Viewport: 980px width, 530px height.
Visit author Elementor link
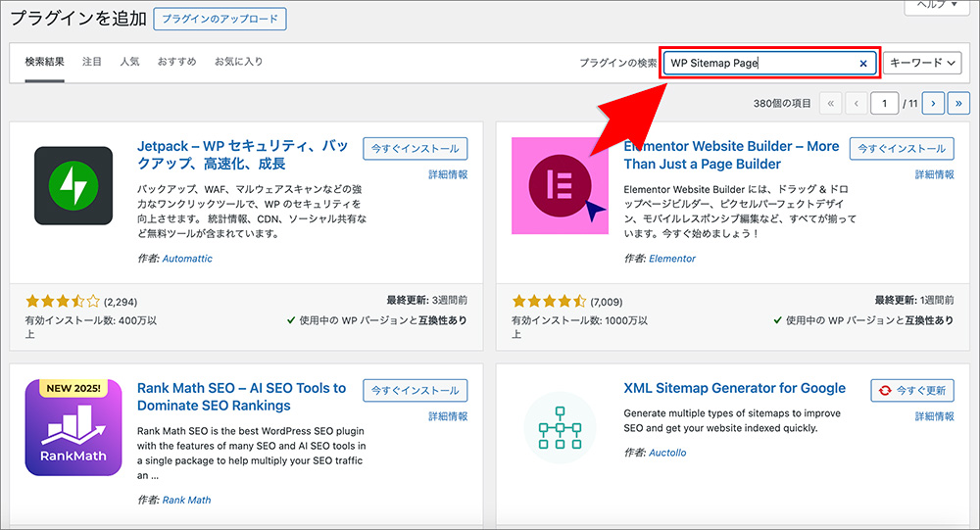(x=672, y=258)
